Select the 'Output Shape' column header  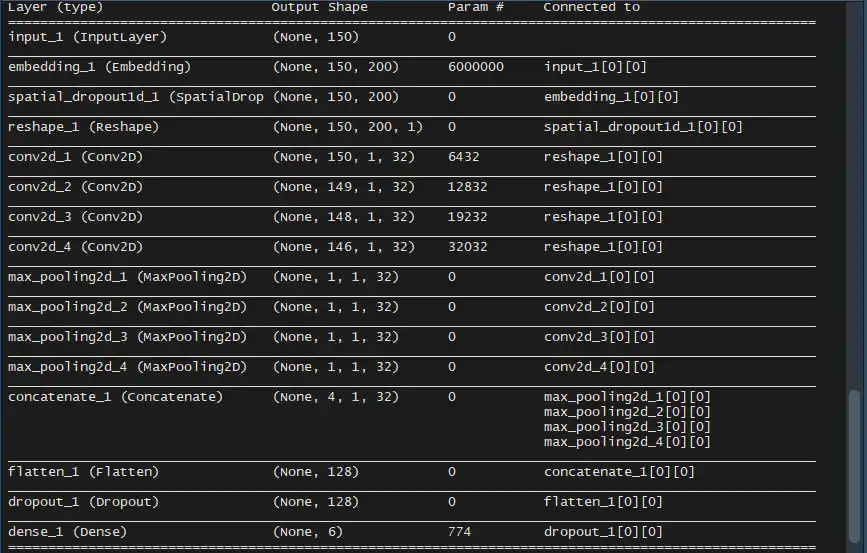click(320, 7)
